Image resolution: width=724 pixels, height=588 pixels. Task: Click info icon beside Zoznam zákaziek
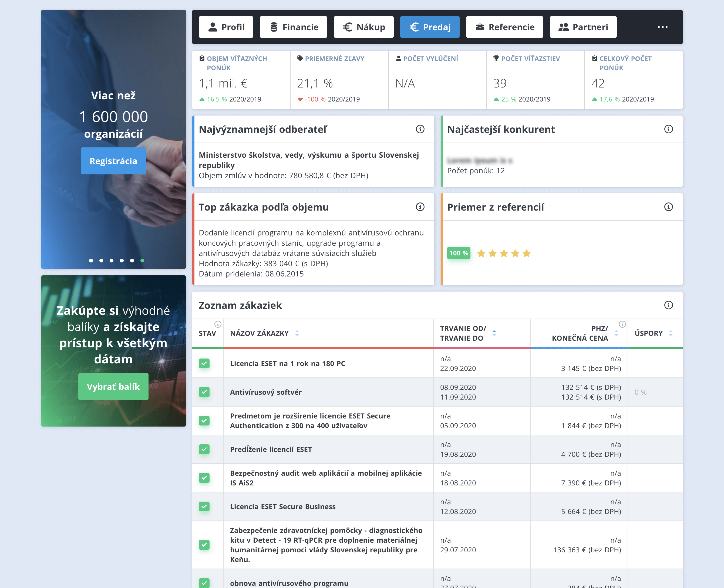coord(668,305)
